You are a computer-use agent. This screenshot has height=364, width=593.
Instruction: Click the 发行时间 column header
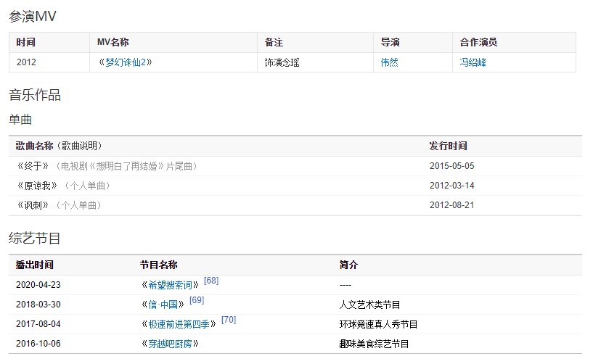[x=448, y=146]
